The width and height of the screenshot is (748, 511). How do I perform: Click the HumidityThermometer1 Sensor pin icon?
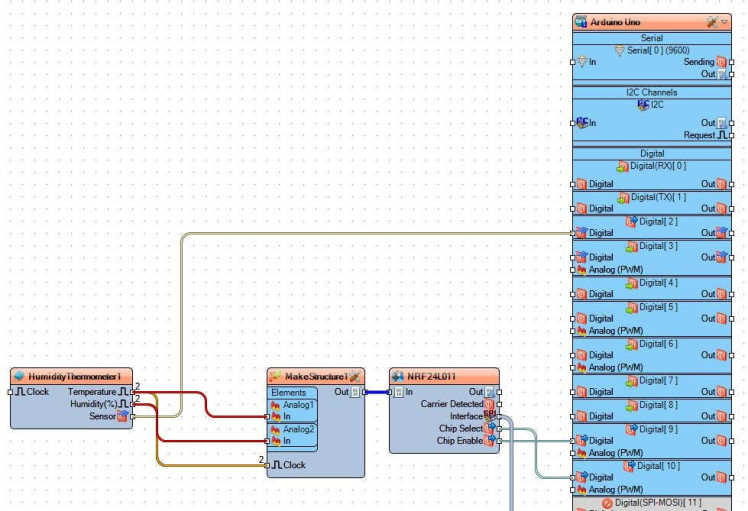coord(123,416)
